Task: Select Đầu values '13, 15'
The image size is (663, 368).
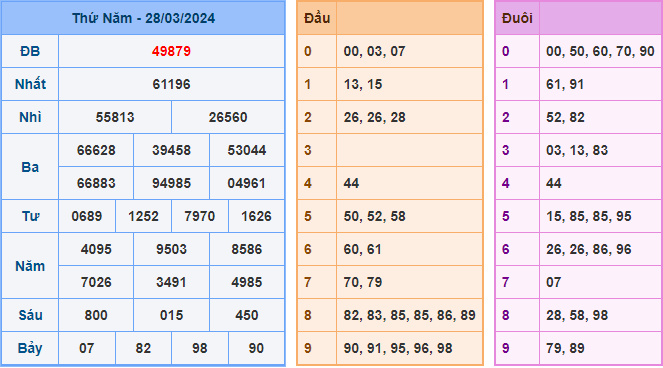Action: point(363,84)
